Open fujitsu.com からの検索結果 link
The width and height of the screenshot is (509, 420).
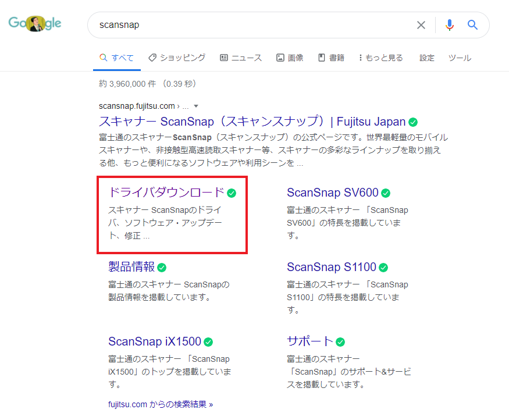(161, 404)
